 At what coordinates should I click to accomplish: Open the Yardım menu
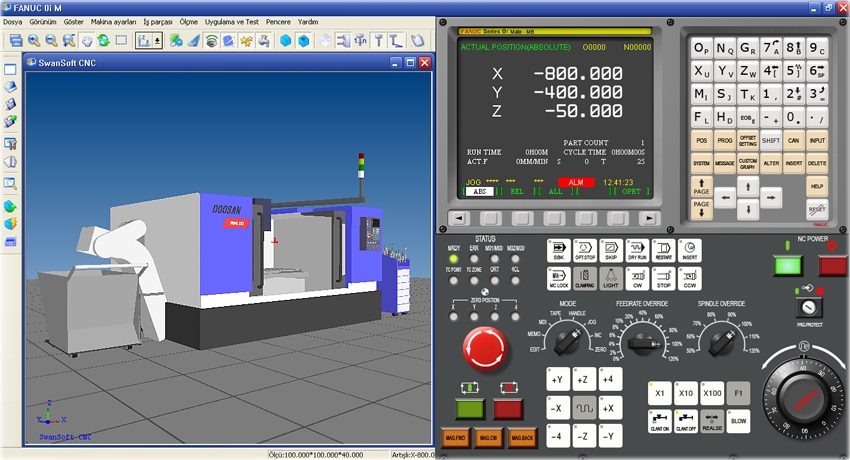coord(308,22)
